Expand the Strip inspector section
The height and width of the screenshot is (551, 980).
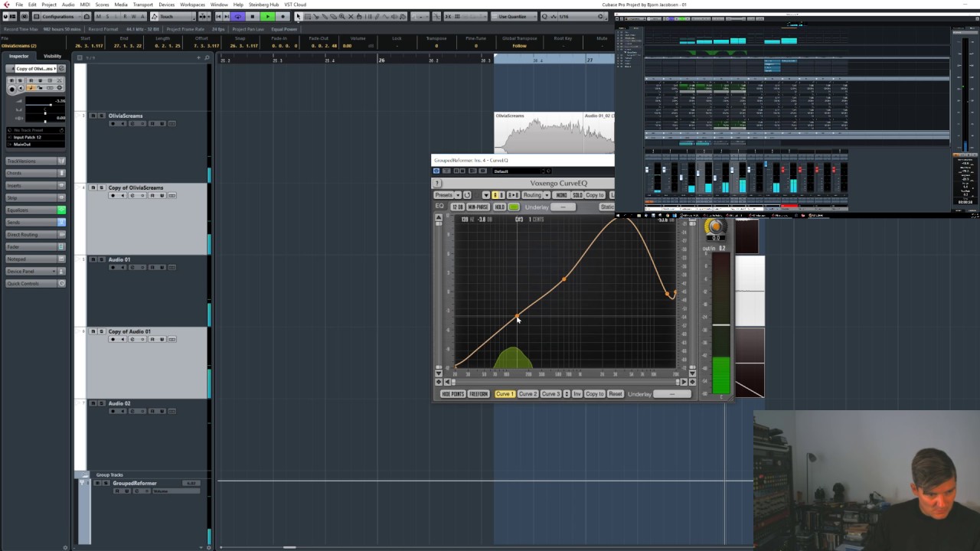coord(35,197)
